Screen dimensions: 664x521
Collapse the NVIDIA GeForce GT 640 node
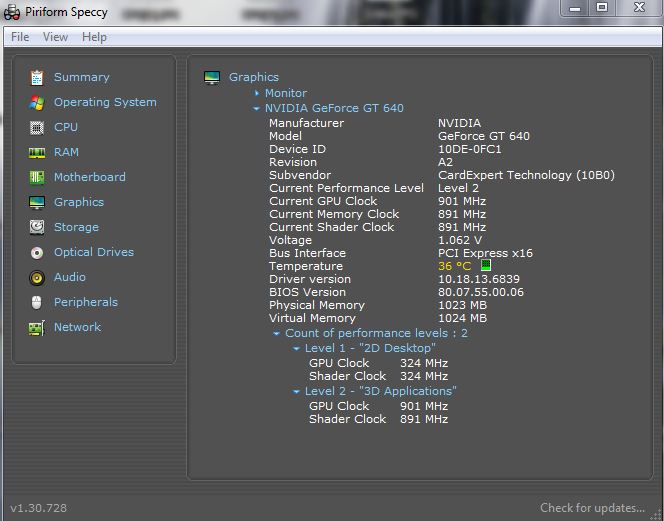[256, 108]
